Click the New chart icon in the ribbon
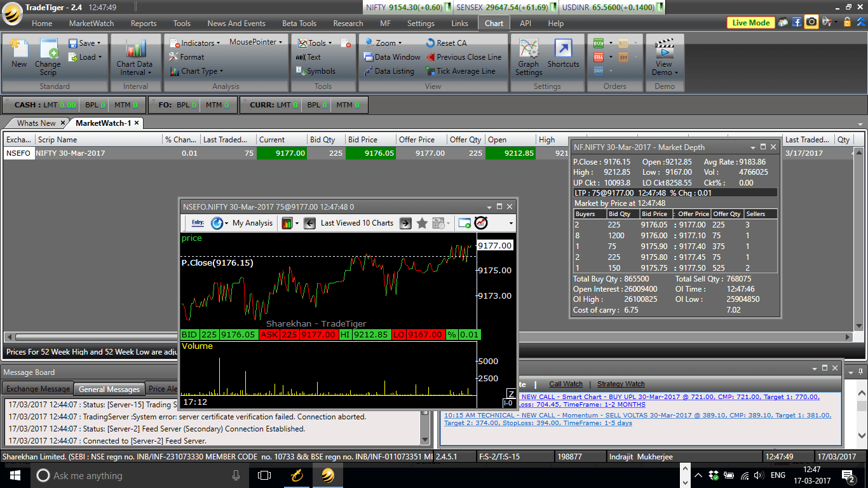 click(x=18, y=53)
